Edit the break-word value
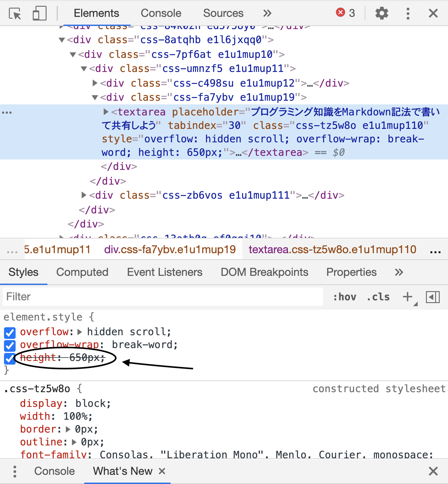Viewport: 448px width, 484px height. tap(143, 345)
